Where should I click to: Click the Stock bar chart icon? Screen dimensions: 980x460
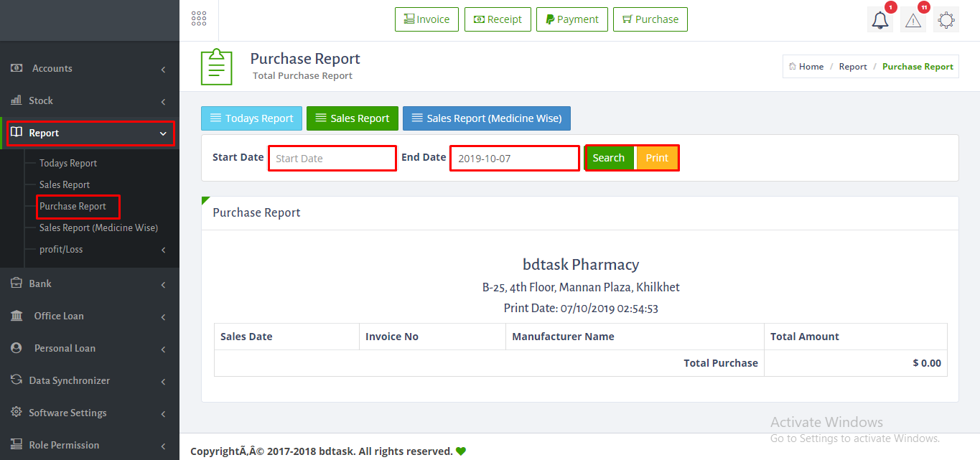[17, 100]
